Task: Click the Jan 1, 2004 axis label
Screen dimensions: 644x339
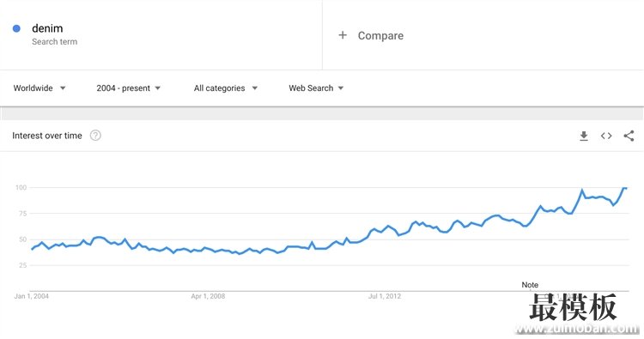Action: [x=31, y=296]
